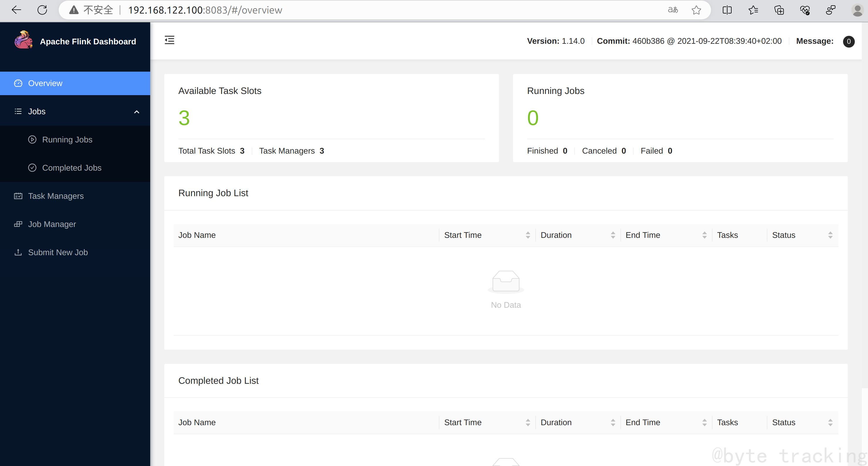Sort Running Job List by Status
Screen dimensions: 868x466
click(x=830, y=235)
